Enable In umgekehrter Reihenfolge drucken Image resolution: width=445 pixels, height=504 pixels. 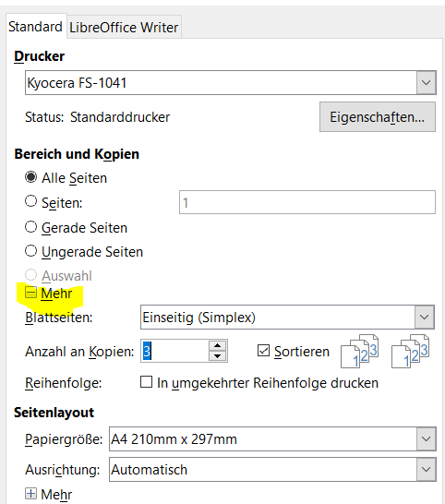click(x=146, y=382)
